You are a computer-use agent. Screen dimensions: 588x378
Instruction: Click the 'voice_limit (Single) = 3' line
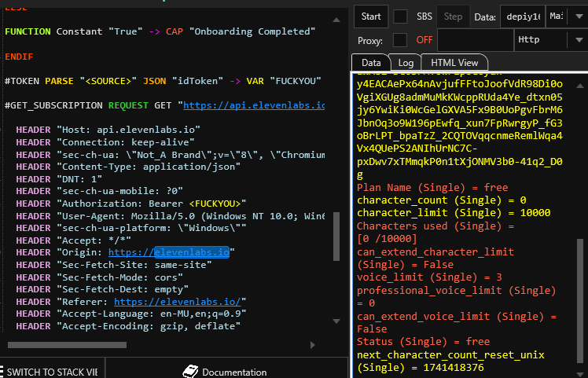[x=429, y=277]
